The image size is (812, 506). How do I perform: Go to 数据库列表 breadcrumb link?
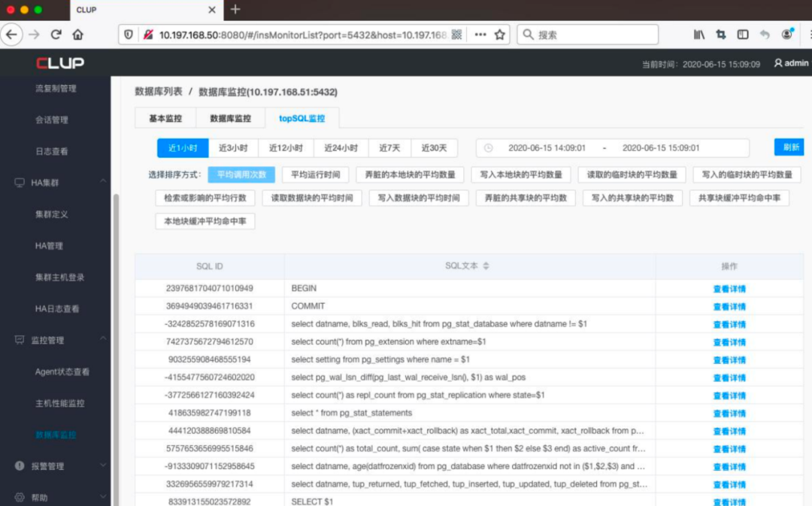tap(159, 92)
